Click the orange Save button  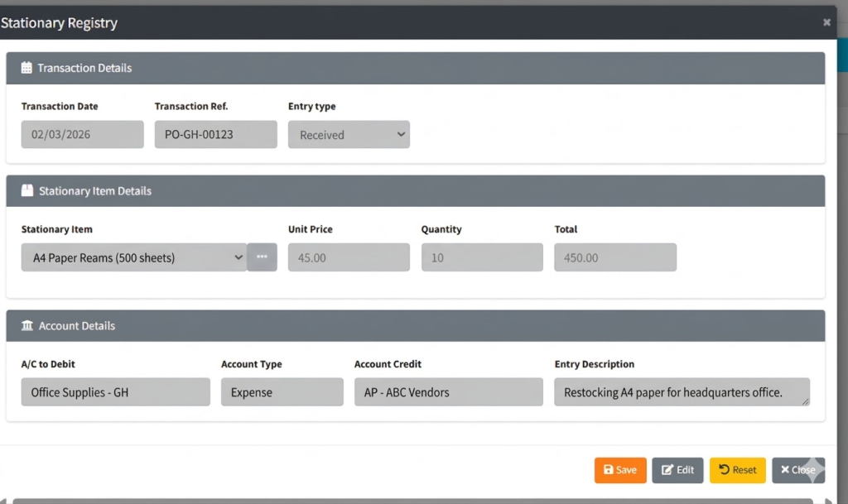point(619,470)
